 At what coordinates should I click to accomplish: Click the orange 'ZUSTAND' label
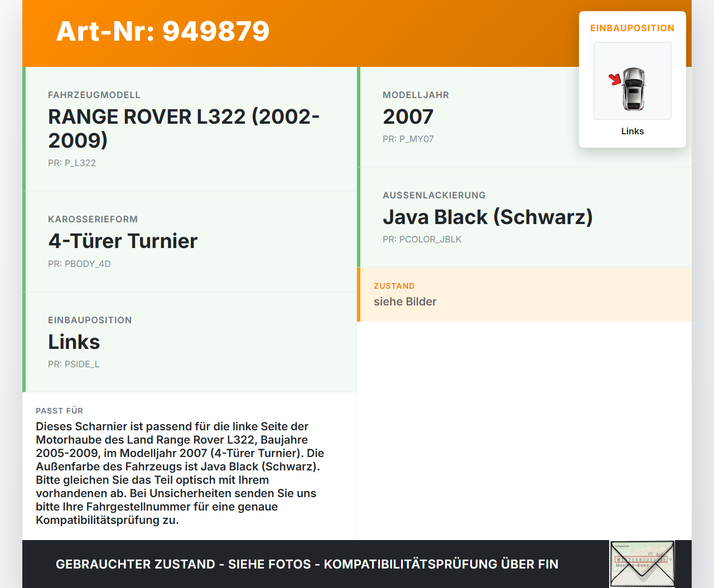point(394,286)
